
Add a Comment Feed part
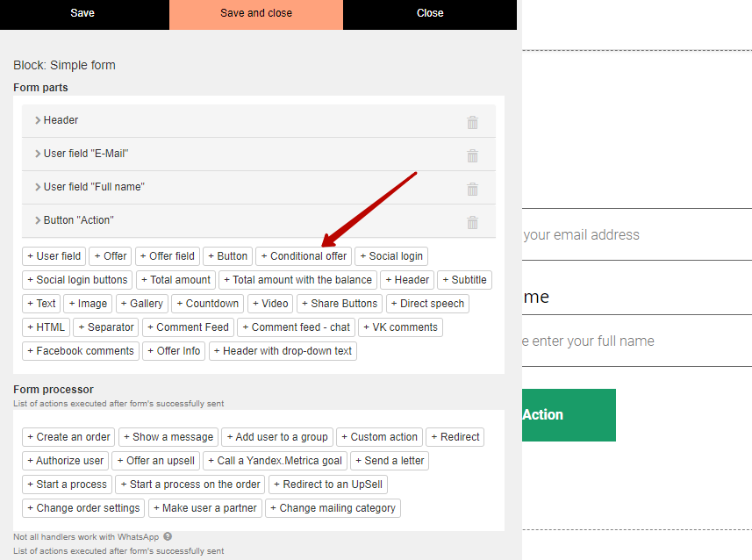click(188, 327)
